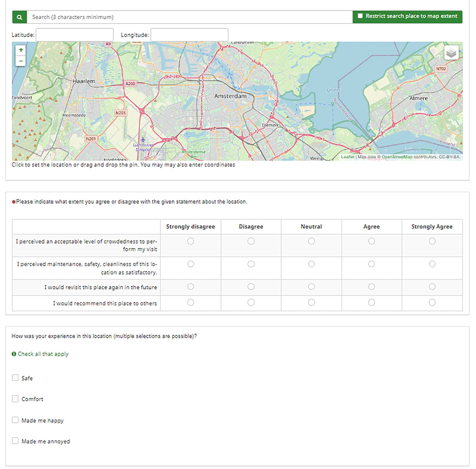The image size is (476, 469).
Task: Click the Latitude input field
Action: click(x=75, y=35)
